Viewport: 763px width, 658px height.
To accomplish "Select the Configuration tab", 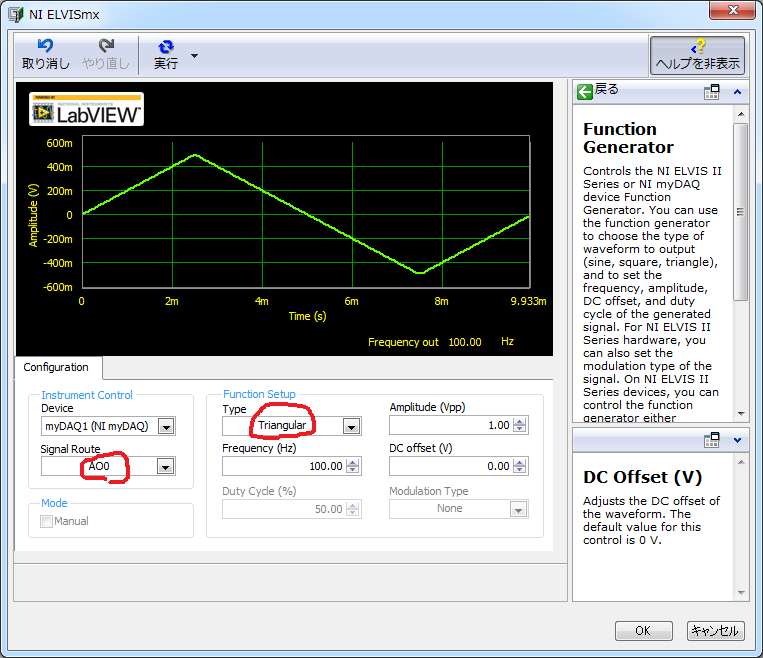I will 56,367.
